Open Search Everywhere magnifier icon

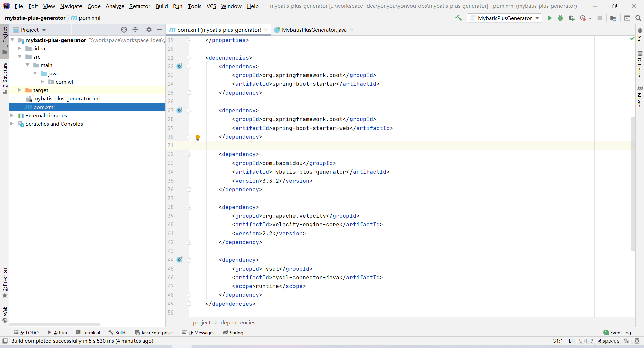(638, 18)
